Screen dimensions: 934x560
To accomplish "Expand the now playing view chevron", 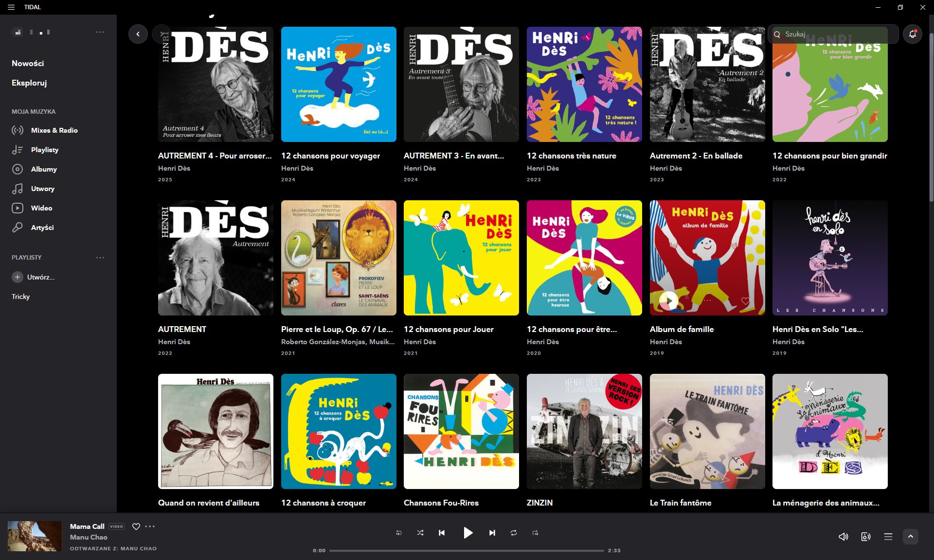I will 911,537.
